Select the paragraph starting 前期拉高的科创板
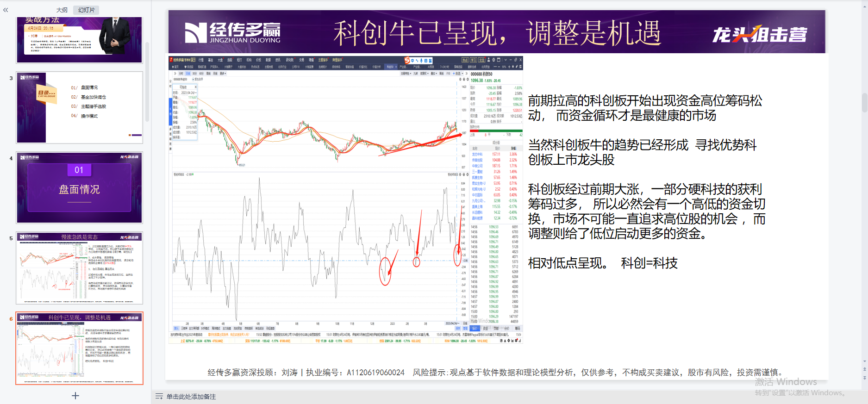The width and height of the screenshot is (868, 404). pyautogui.click(x=645, y=108)
